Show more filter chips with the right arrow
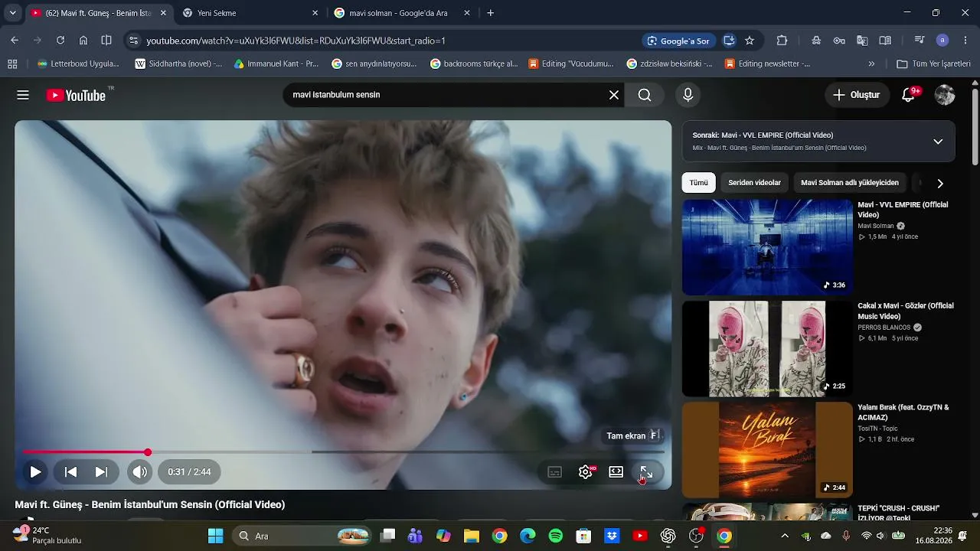 pos(940,184)
